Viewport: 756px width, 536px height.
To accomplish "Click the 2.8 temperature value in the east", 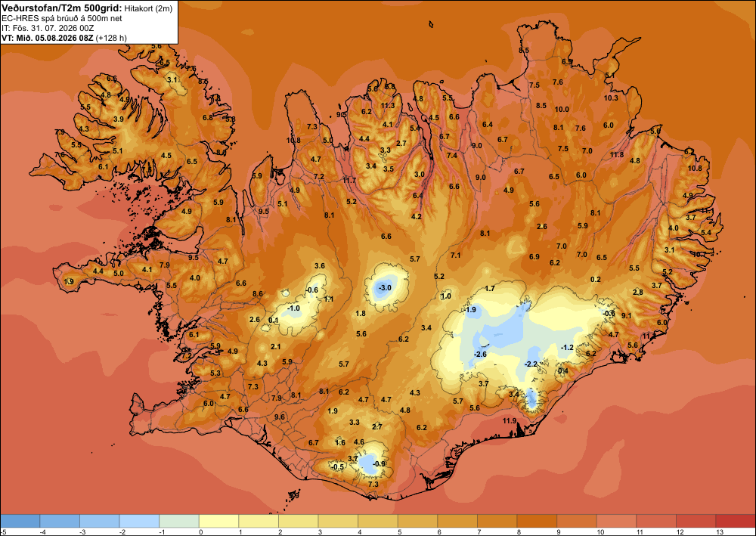I will (638, 293).
